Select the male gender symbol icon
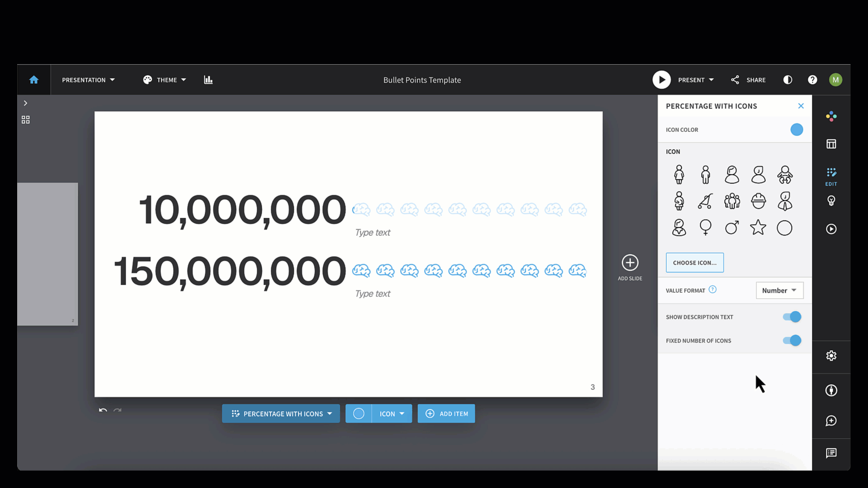 [x=732, y=228]
